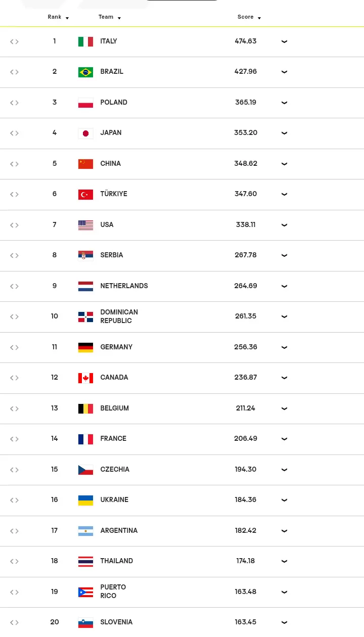Open the Dominican Republic team link
Image resolution: width=364 pixels, height=637 pixels.
119,316
